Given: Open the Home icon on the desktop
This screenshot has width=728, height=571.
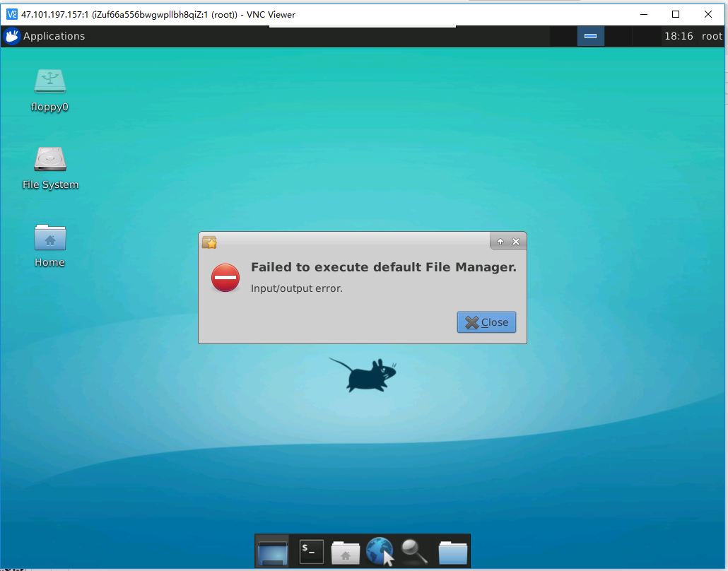Looking at the screenshot, I should point(49,236).
